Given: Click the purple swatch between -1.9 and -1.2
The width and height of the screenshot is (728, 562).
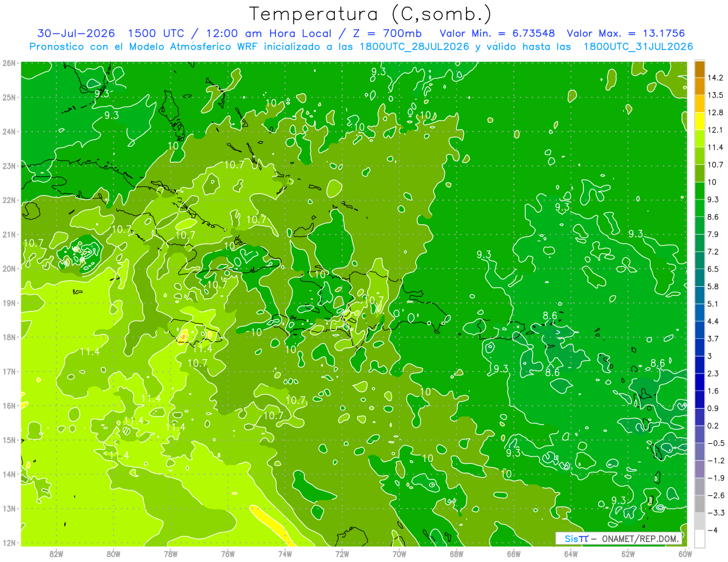Looking at the screenshot, I should point(699,469).
